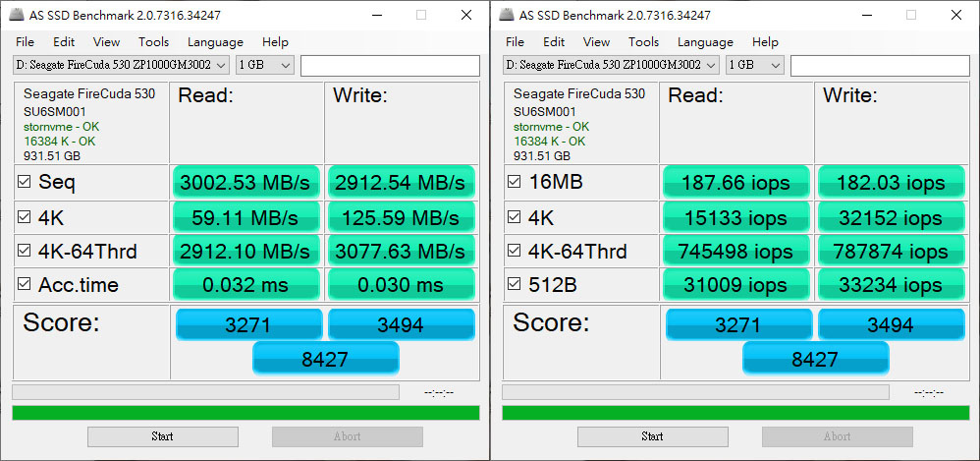The image size is (980, 461).
Task: Uncheck the 512B checkbox in right window
Action: 514,284
